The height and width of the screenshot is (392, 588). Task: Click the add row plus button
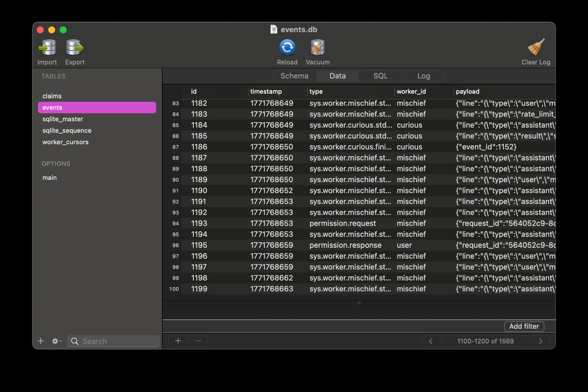[x=178, y=341]
